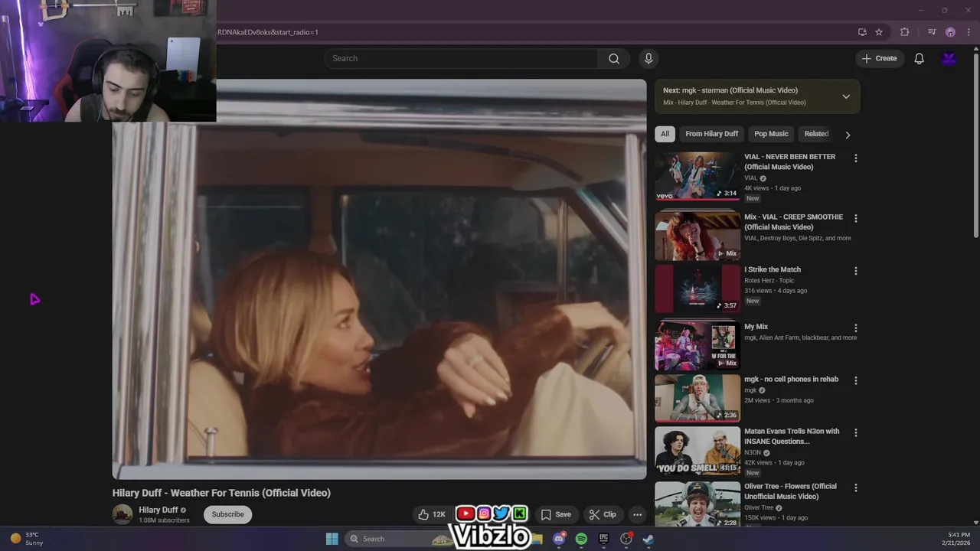Open options for Matan Evans Trolls N3on
The width and height of the screenshot is (980, 551).
click(x=856, y=432)
